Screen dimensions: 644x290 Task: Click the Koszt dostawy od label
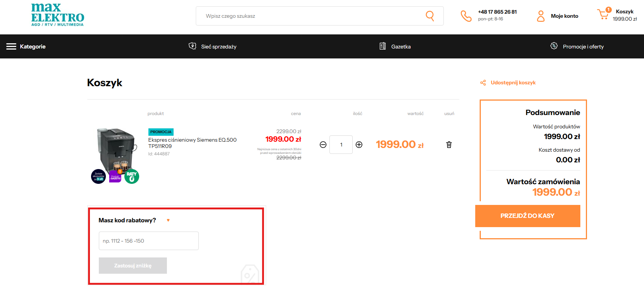pyautogui.click(x=559, y=150)
